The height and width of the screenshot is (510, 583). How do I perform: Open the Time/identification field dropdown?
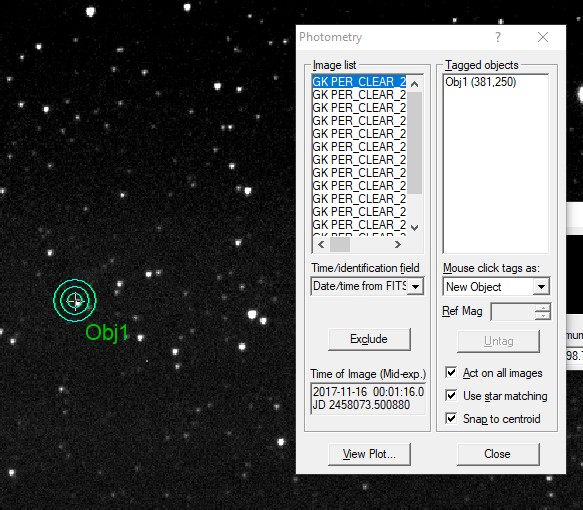coord(415,287)
